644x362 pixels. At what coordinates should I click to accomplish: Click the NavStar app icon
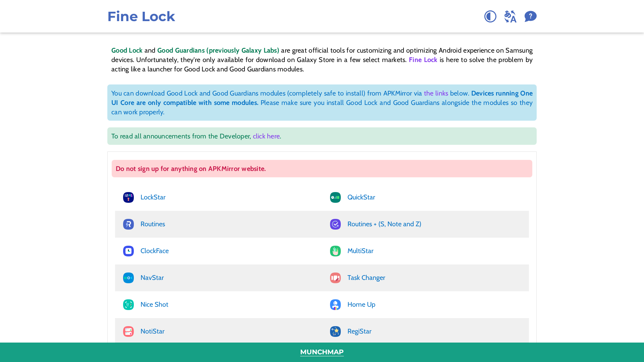(128, 278)
